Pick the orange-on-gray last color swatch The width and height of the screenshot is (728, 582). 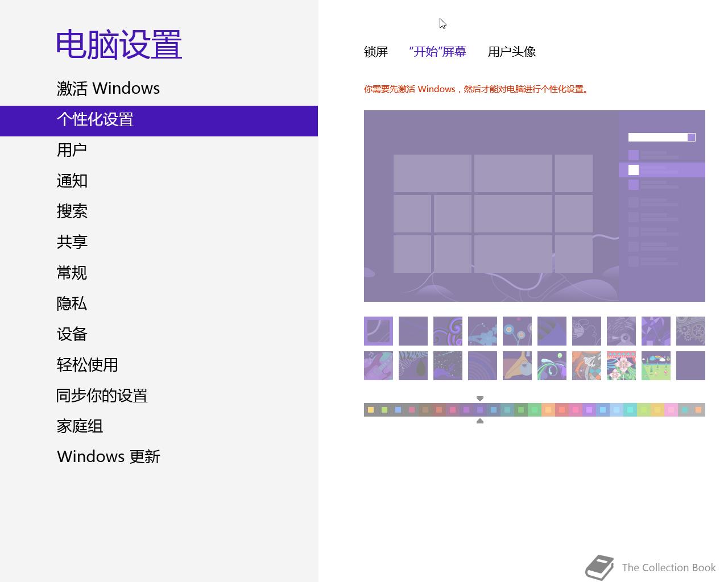click(x=698, y=410)
